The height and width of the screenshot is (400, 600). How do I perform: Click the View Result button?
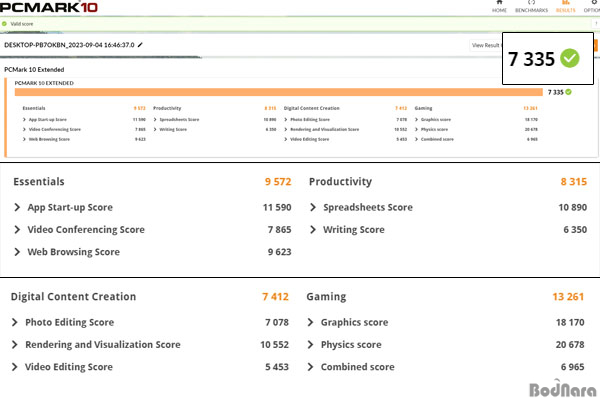485,45
